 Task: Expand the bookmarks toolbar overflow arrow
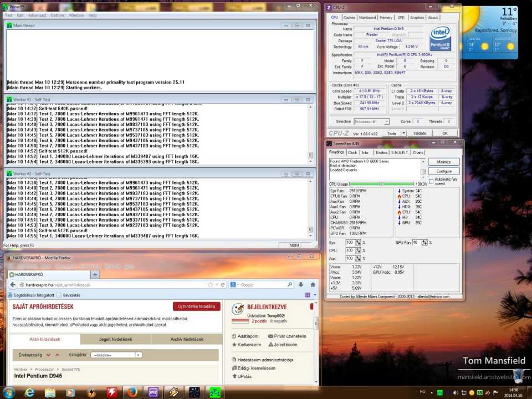315,295
